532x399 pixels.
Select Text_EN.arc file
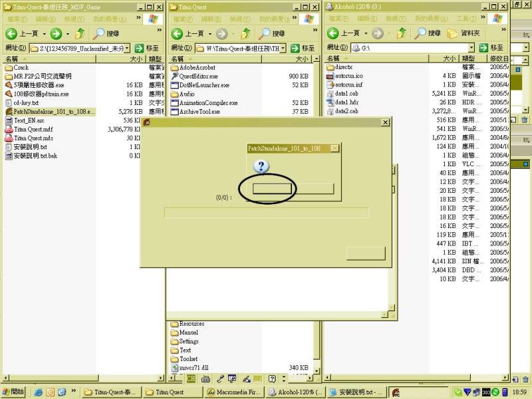coord(25,120)
